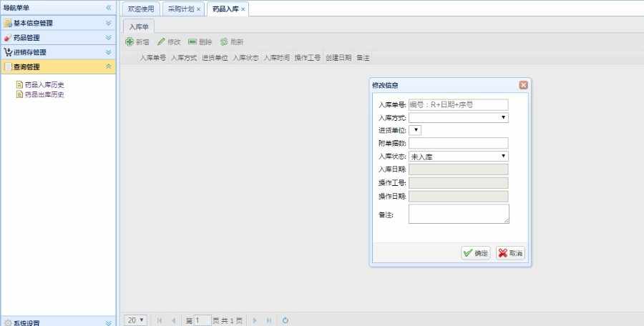Click the disabled 入库日期 field
Viewport: 644px width, 326px height.
point(459,169)
